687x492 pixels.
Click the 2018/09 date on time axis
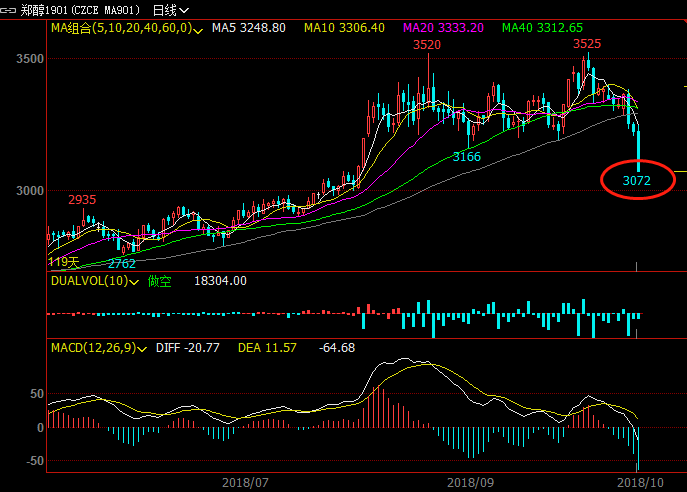pyautogui.click(x=469, y=482)
